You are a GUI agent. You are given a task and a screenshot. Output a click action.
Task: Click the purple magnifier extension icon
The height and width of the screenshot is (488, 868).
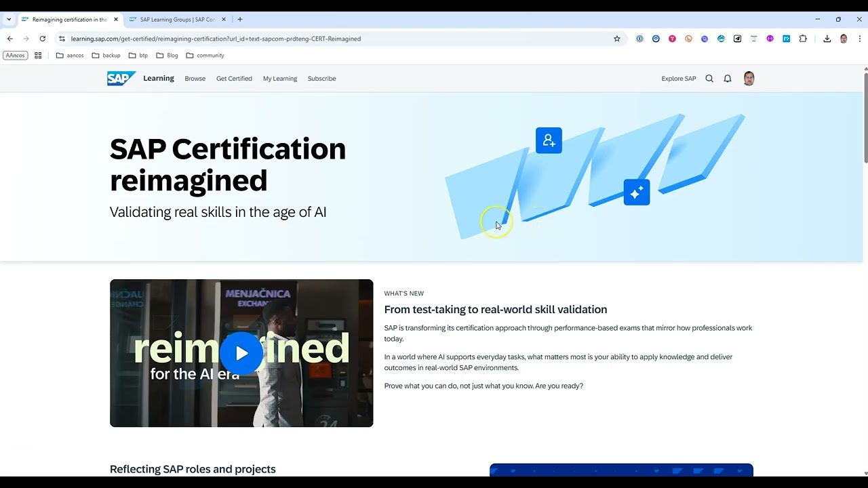pyautogui.click(x=705, y=39)
